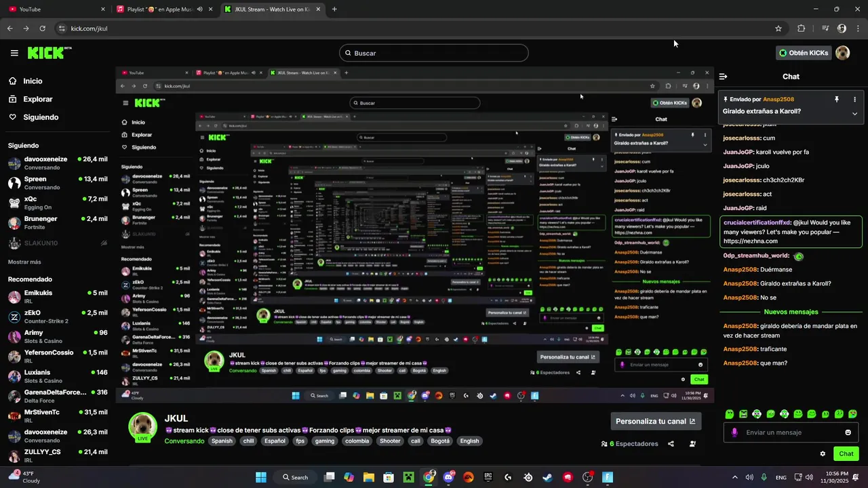This screenshot has width=868, height=488.
Task: Reload the page in Chrome
Action: pos(42,28)
